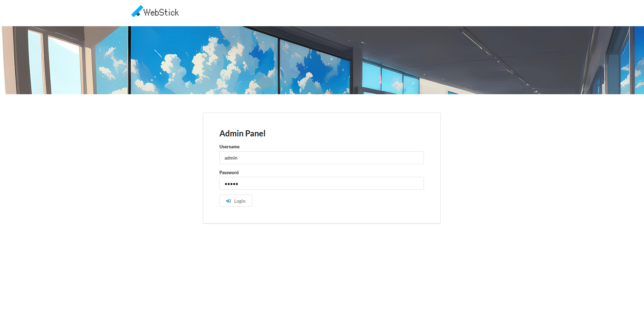Click the sky-themed banner image
Image resolution: width=644 pixels, height=317 pixels.
pyautogui.click(x=322, y=60)
